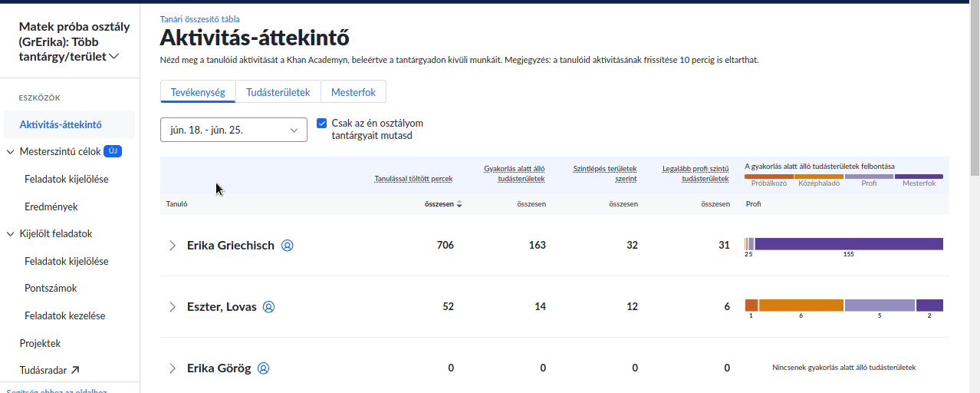Open the jún. 18. - jún. 25. date dropdown

point(234,130)
